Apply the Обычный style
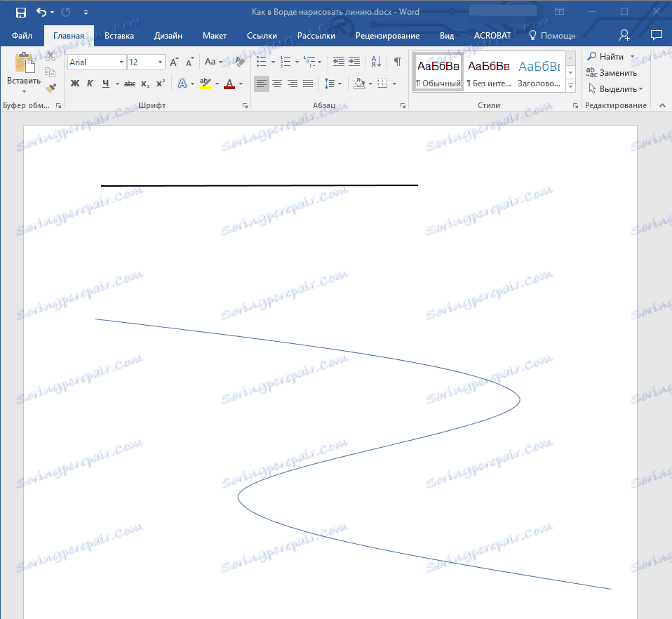The width and height of the screenshot is (672, 619). coord(438,72)
